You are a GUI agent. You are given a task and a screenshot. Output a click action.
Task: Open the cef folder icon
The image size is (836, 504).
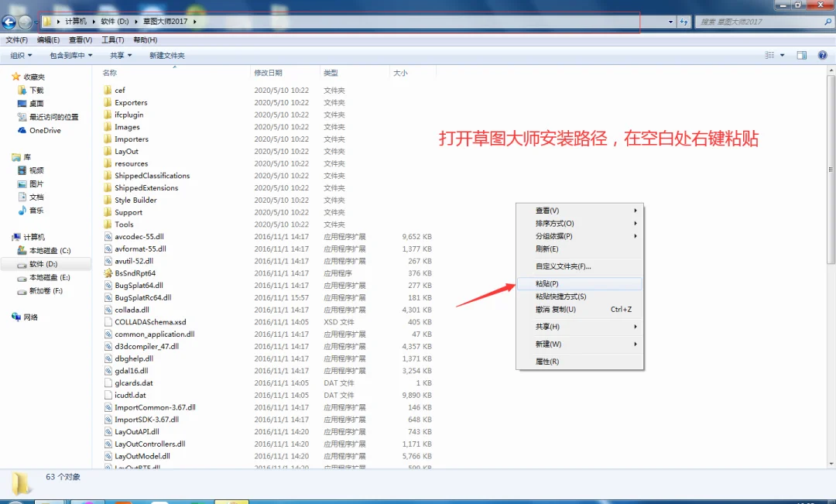pyautogui.click(x=108, y=90)
